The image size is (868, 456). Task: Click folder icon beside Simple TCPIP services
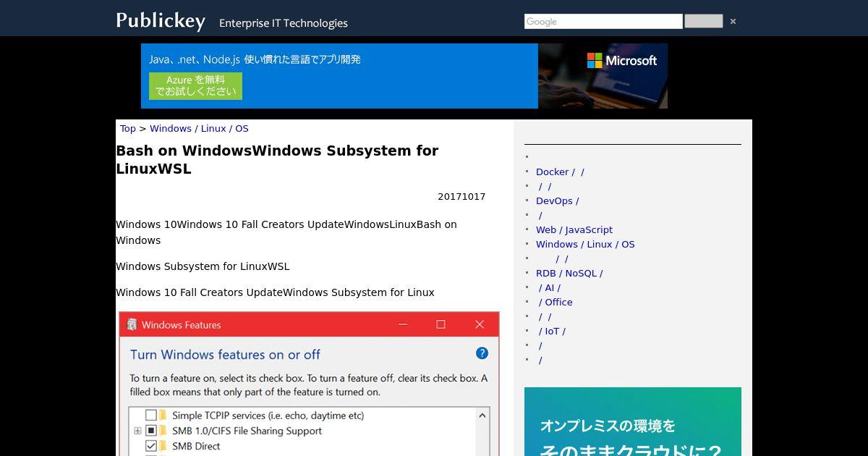[x=163, y=415]
